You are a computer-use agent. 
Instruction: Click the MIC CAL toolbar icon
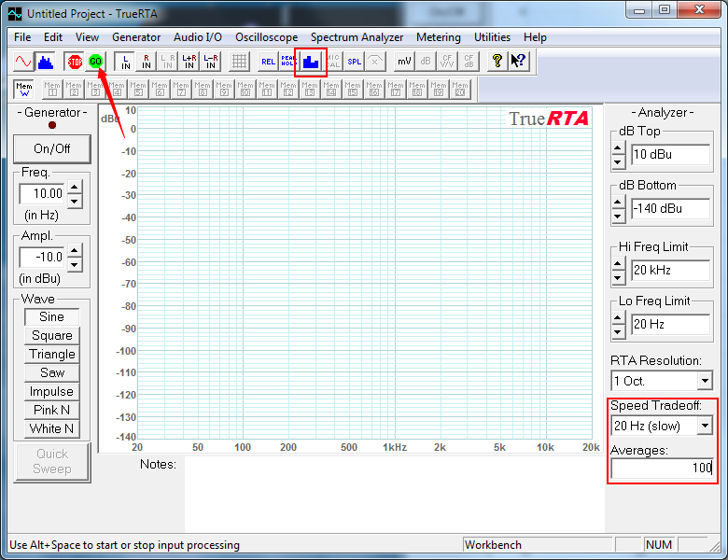click(x=332, y=62)
